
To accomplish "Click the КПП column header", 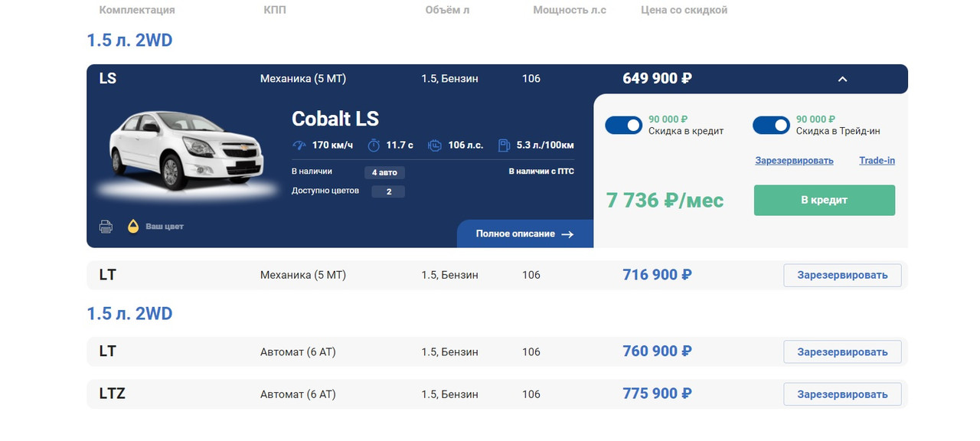I will (x=274, y=10).
